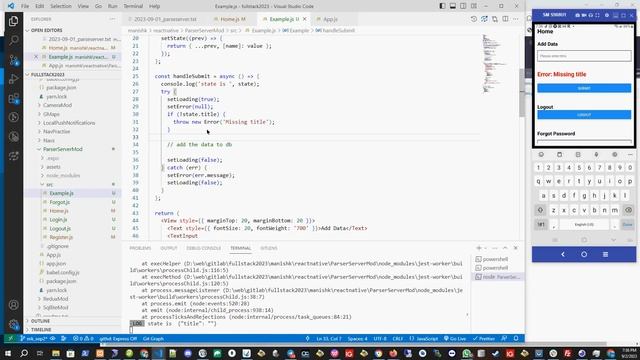This screenshot has height=360, width=640.
Task: Open Explorer panel More Actions ellipsis
Action: point(112,19)
